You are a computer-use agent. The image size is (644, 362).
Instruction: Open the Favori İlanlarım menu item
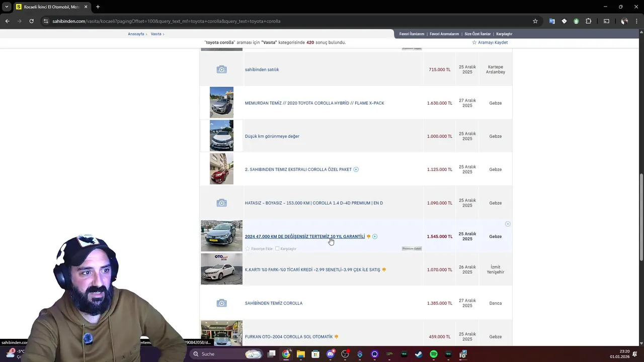[x=412, y=34]
